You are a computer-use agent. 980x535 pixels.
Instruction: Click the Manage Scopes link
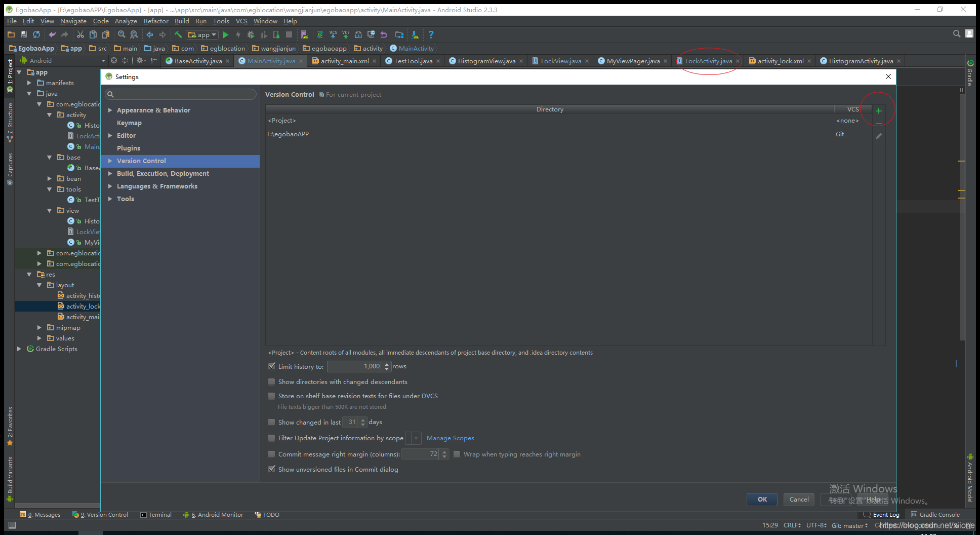tap(450, 438)
